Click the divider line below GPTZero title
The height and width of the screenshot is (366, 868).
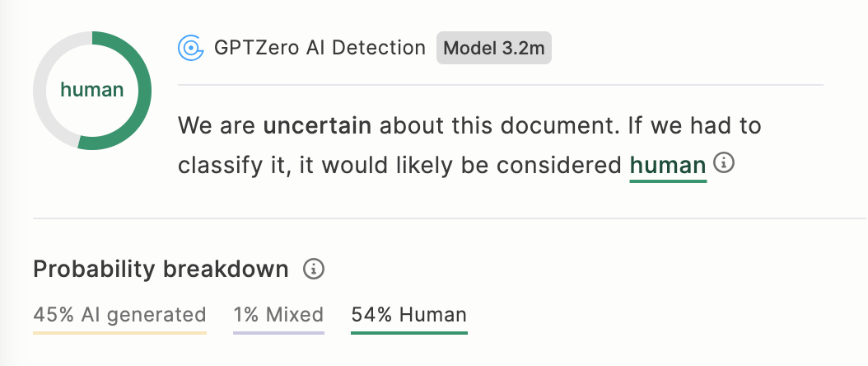(501, 85)
